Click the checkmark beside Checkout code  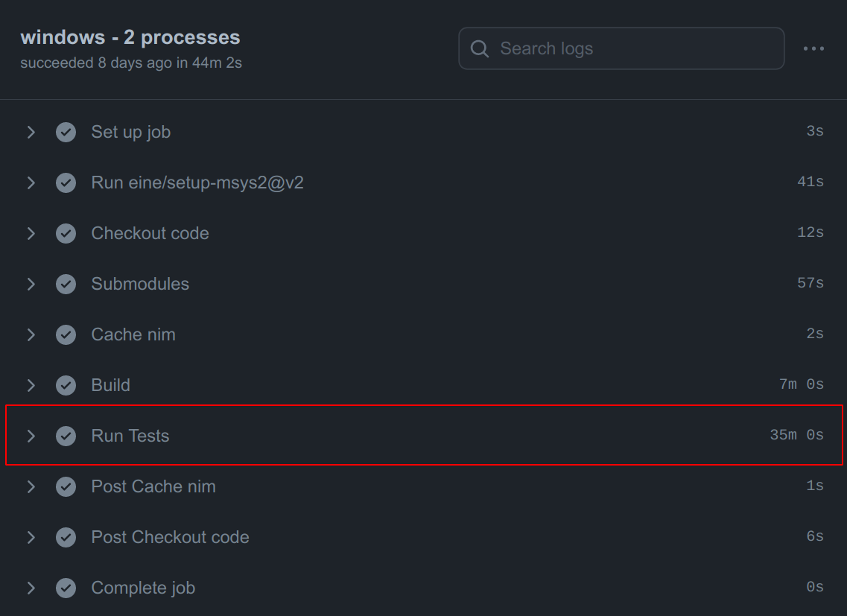click(66, 233)
